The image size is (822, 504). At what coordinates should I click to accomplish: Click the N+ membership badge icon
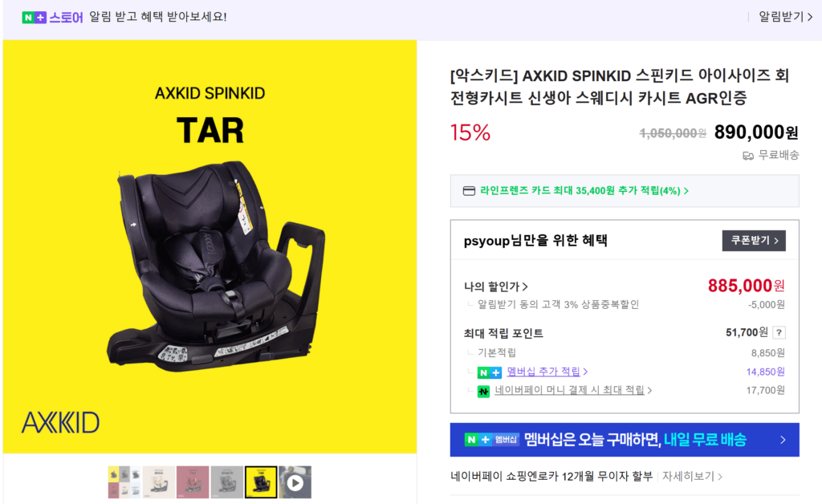(x=490, y=372)
